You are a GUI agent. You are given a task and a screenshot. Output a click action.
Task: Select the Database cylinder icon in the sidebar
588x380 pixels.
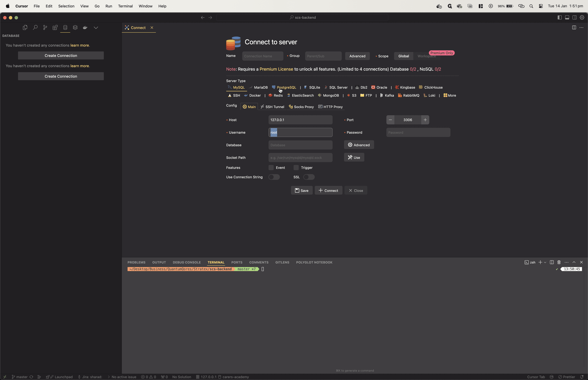coord(65,28)
